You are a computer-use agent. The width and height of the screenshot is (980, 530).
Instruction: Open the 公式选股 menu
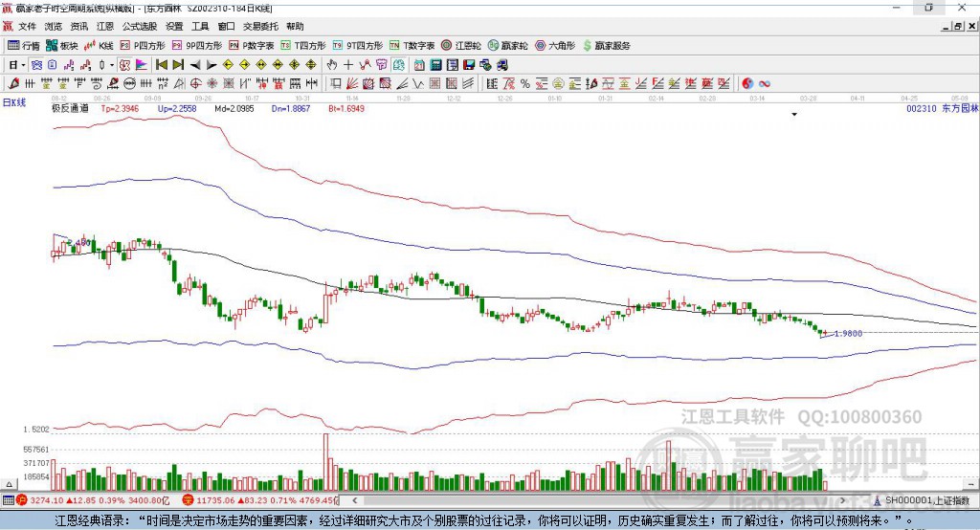pyautogui.click(x=140, y=26)
